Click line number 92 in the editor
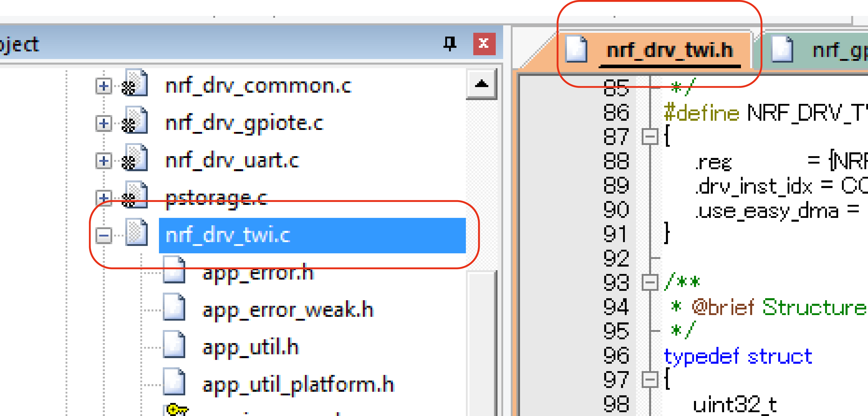This screenshot has width=868, height=416. [616, 258]
